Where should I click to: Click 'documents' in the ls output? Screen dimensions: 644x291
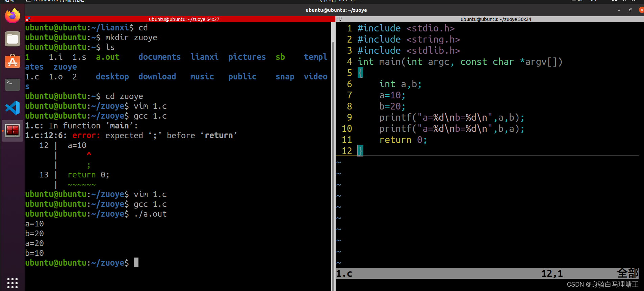click(x=159, y=57)
